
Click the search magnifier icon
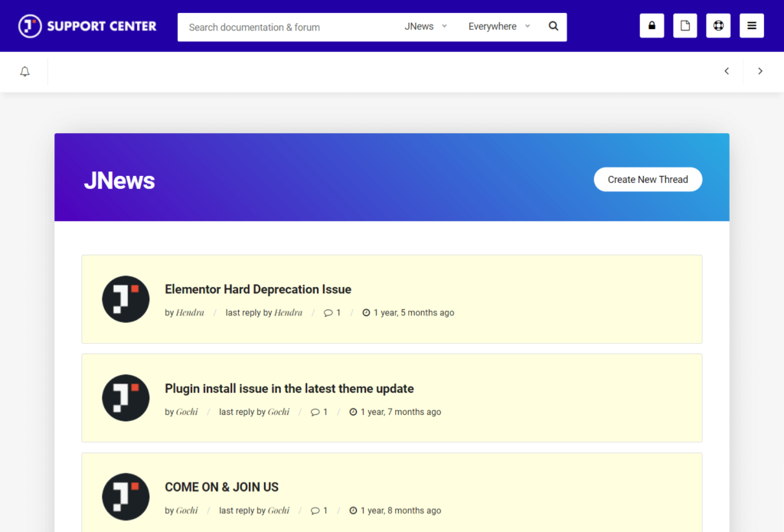pos(553,26)
